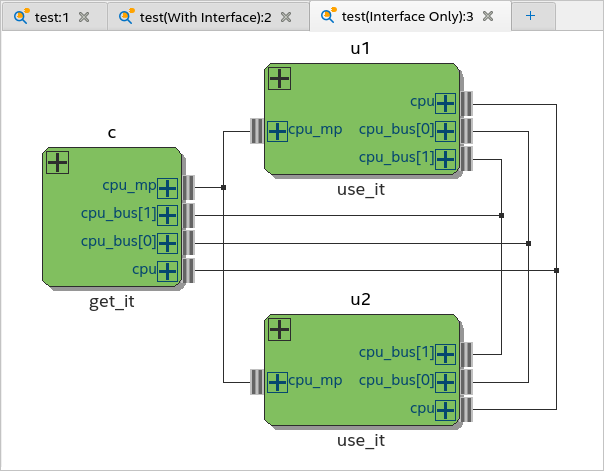Select cpu_bus[0] right pin of u2
604x471 pixels.
click(466, 382)
